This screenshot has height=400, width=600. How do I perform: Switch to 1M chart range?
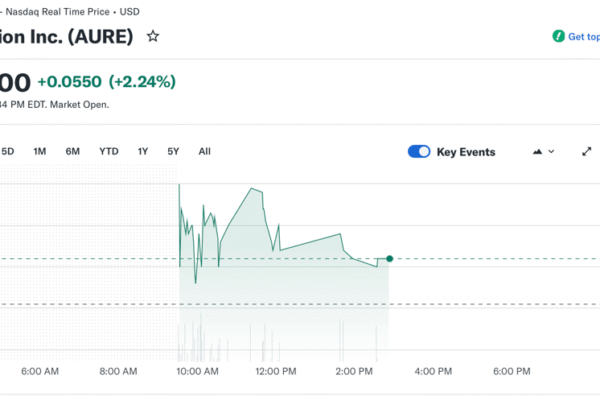[x=40, y=152]
